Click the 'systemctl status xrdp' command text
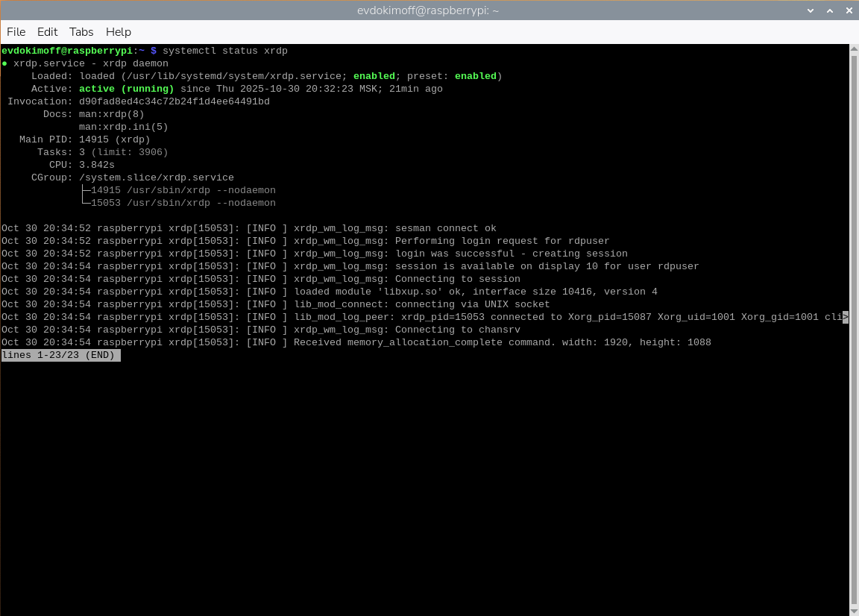 point(224,51)
